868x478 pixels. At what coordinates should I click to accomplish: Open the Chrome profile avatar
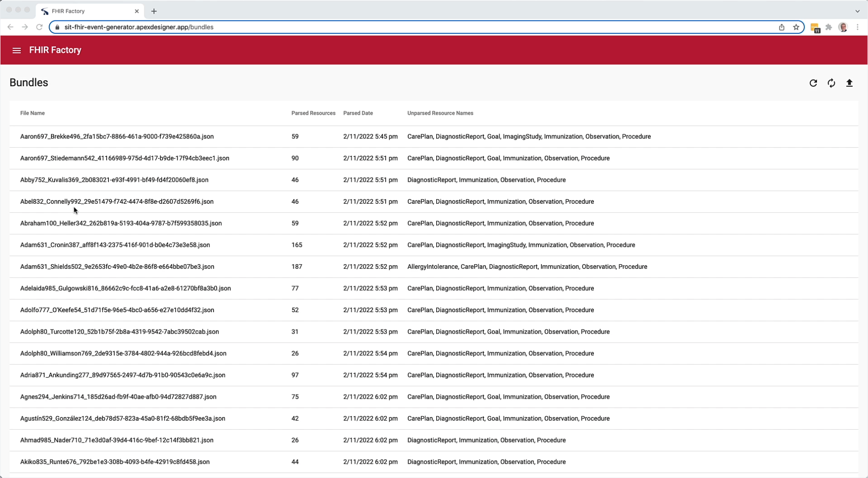tap(843, 27)
